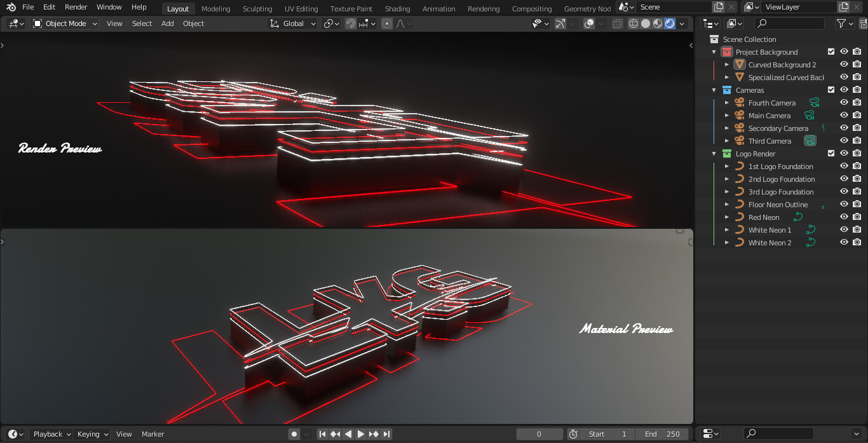Disable White Neon 1 in renders

(857, 229)
